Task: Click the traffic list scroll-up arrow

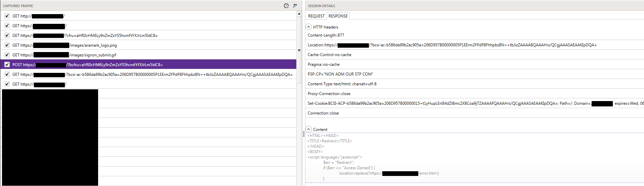Action: pos(299,14)
